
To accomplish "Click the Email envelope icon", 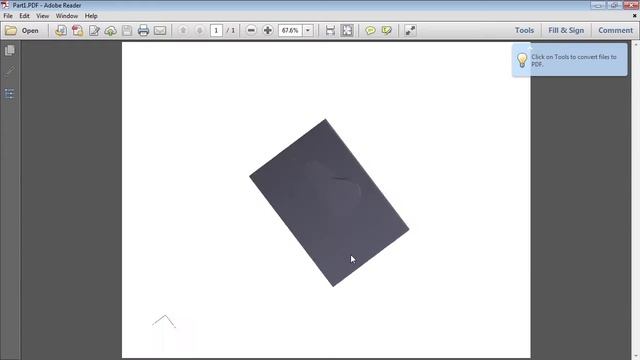I will tap(160, 31).
